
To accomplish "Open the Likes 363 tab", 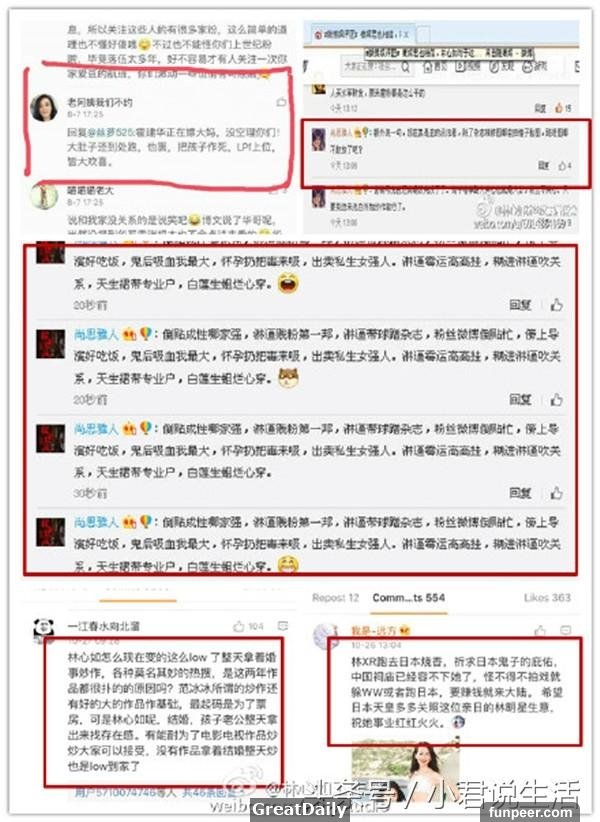I will [547, 598].
